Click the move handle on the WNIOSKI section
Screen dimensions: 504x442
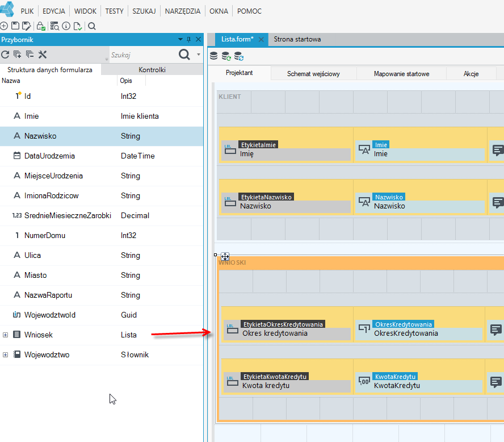point(225,256)
